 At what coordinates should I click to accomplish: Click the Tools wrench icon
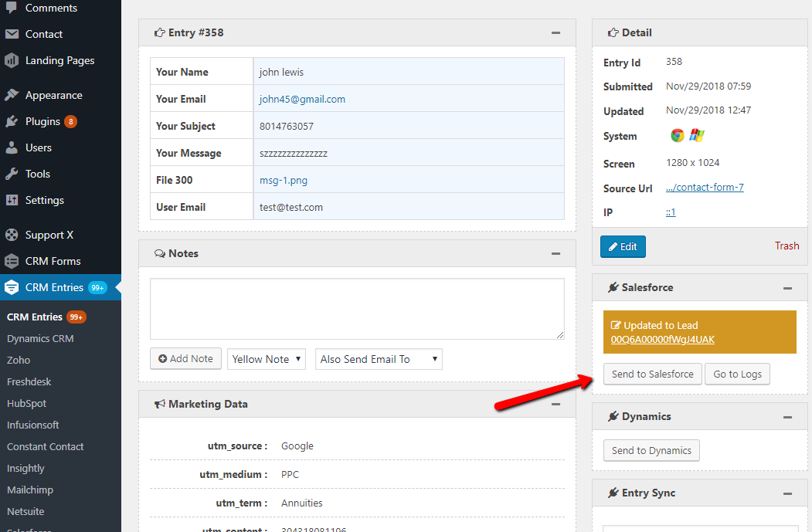tap(12, 174)
